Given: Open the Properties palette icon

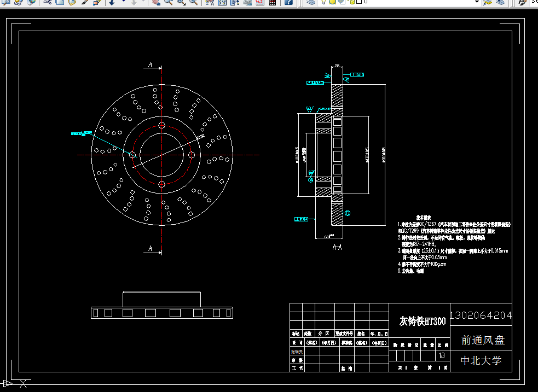Looking at the screenshot, I should coord(210,2).
